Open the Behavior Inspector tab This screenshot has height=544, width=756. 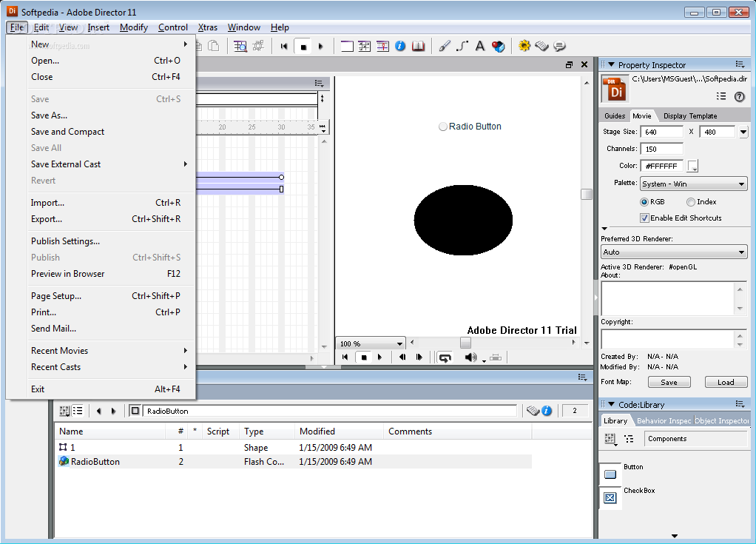point(664,420)
